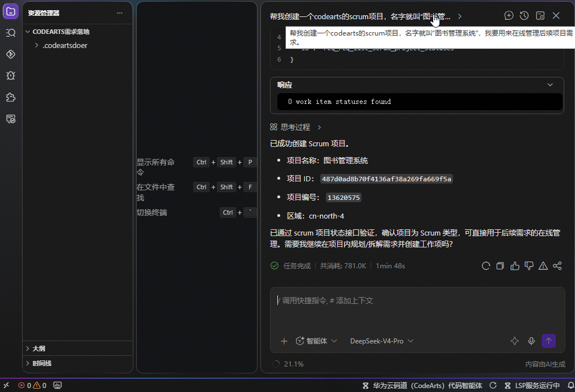Image resolution: width=575 pixels, height=392 pixels.
Task: Click the project ID 487d0ad8b70f4136af38a269fa669f5a
Action: tap(386, 179)
